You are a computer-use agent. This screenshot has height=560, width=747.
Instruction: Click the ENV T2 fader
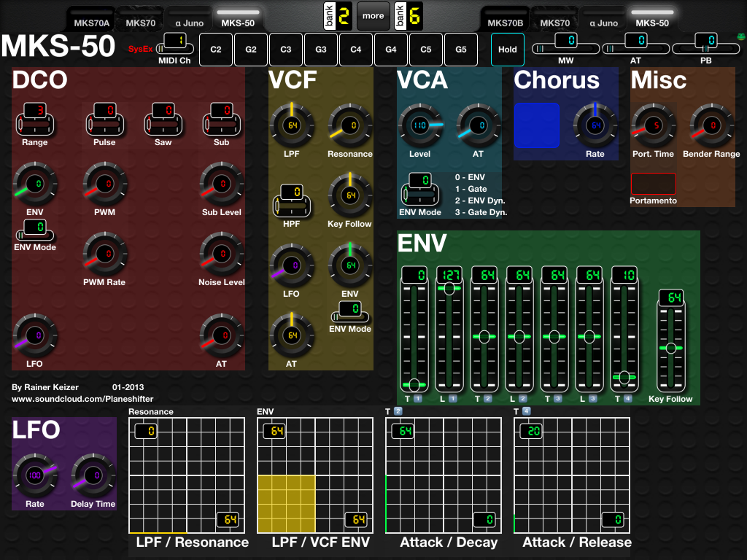[x=484, y=329]
